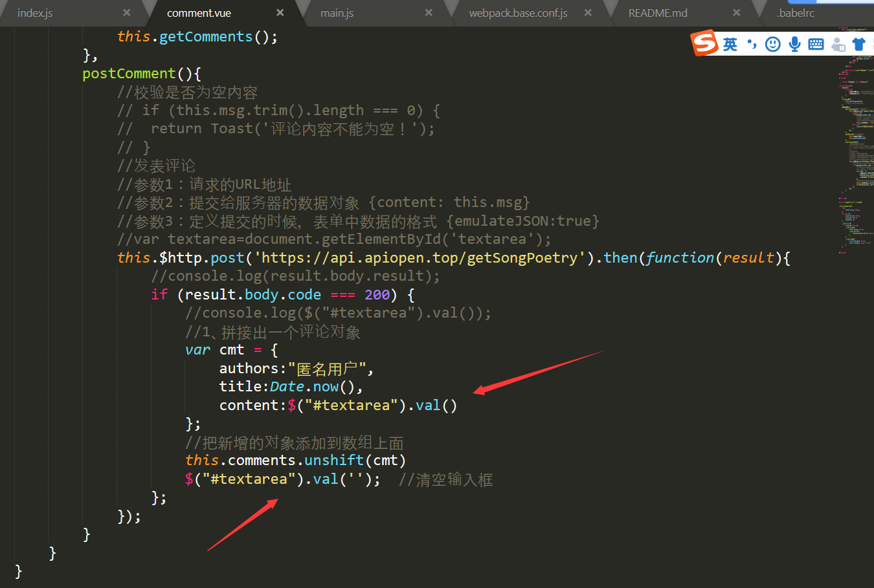Click the '//1、拼接出一个评论对象' comment
This screenshot has width=874, height=588.
(x=273, y=332)
